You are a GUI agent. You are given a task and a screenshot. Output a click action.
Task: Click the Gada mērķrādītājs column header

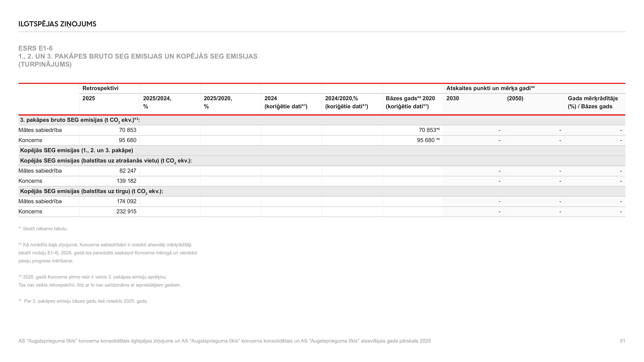click(x=592, y=102)
